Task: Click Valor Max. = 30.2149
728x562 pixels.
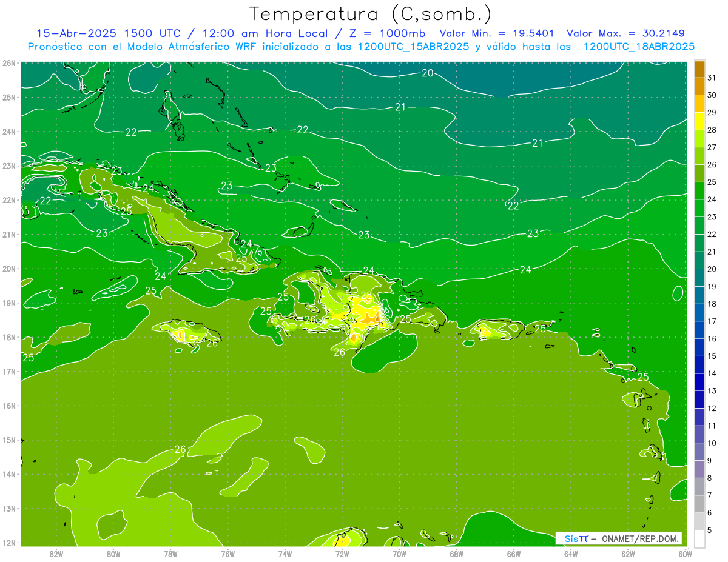Action: (625, 33)
